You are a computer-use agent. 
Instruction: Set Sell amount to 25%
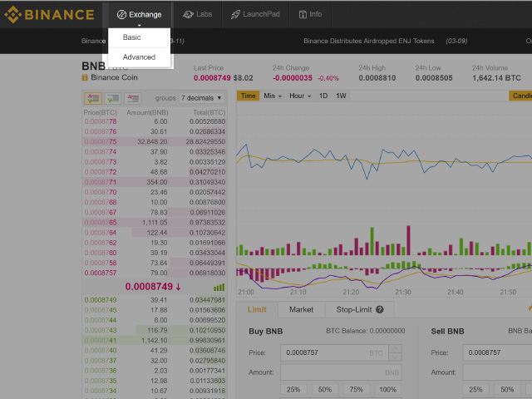pyautogui.click(x=475, y=390)
